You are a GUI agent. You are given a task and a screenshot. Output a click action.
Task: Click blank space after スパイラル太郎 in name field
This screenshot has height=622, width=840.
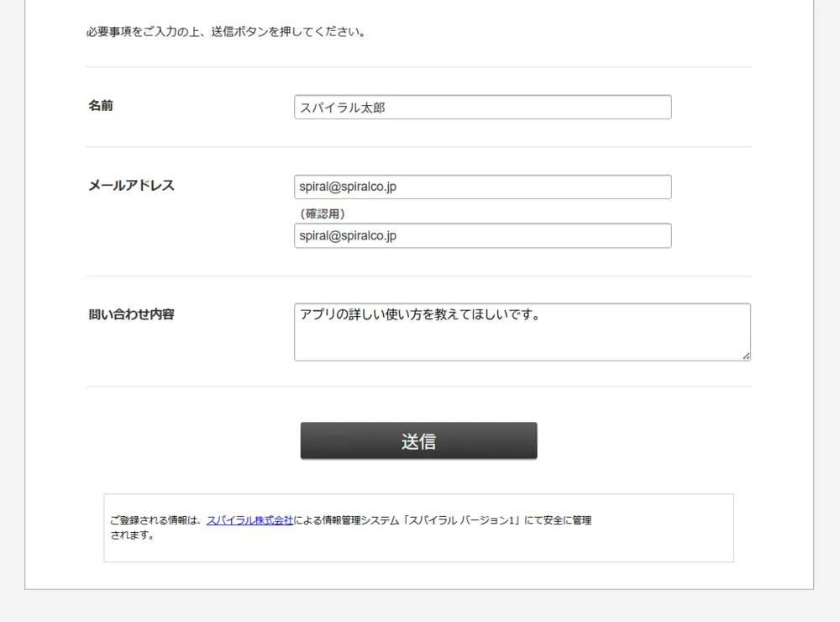pyautogui.click(x=529, y=107)
